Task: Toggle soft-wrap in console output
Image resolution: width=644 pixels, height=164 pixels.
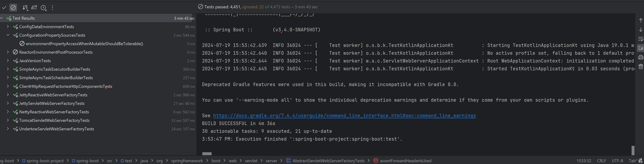Action: 640,39
